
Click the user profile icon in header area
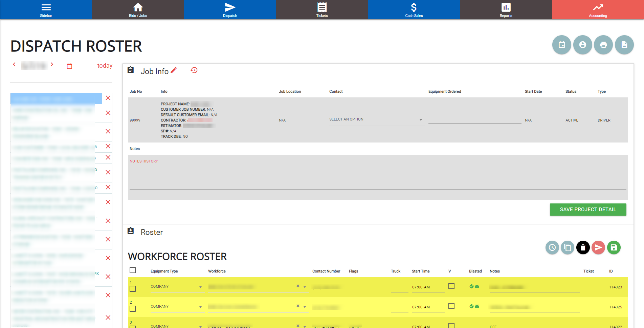pyautogui.click(x=582, y=45)
